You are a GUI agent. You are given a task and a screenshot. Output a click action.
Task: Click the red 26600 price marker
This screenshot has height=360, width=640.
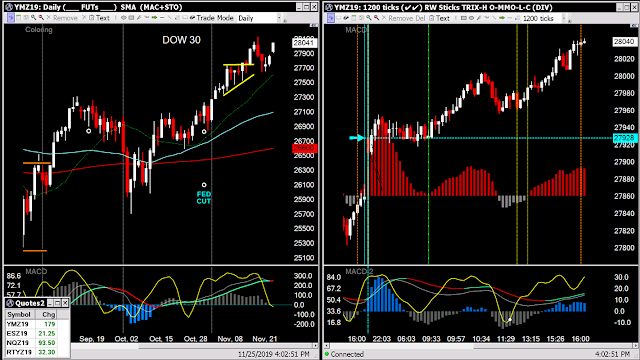click(x=304, y=148)
